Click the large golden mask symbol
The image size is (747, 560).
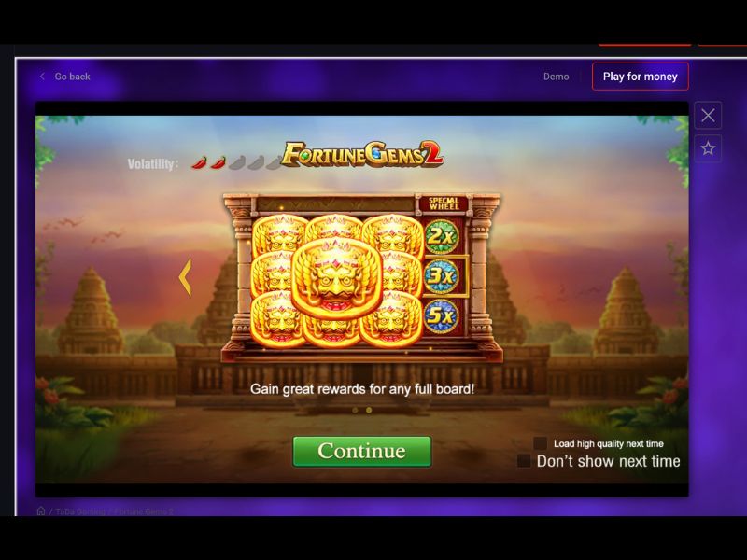[337, 277]
